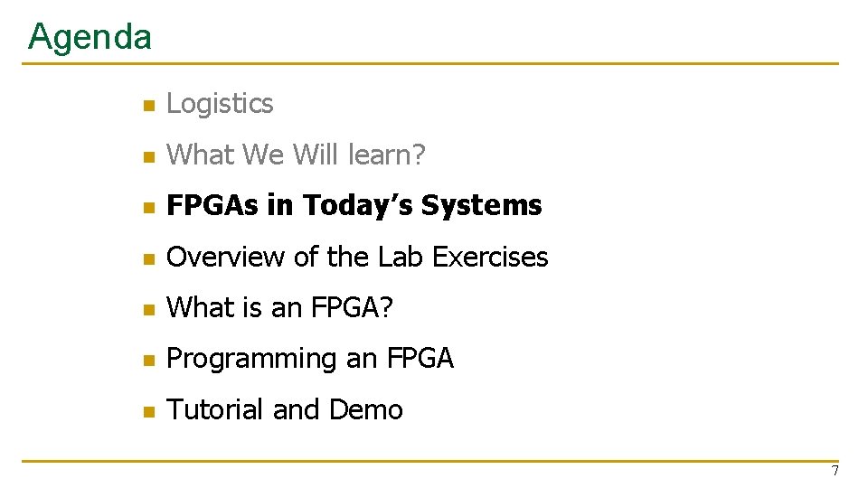Click the bullet next to FPGAs in Today's Systems
Image resolution: width=868 pixels, height=488 pixels.
149,208
